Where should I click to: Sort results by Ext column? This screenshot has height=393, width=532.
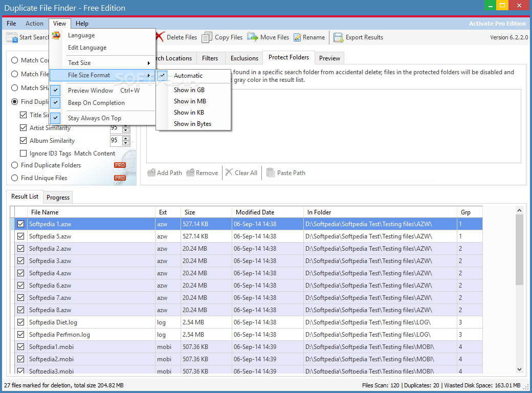[168, 212]
